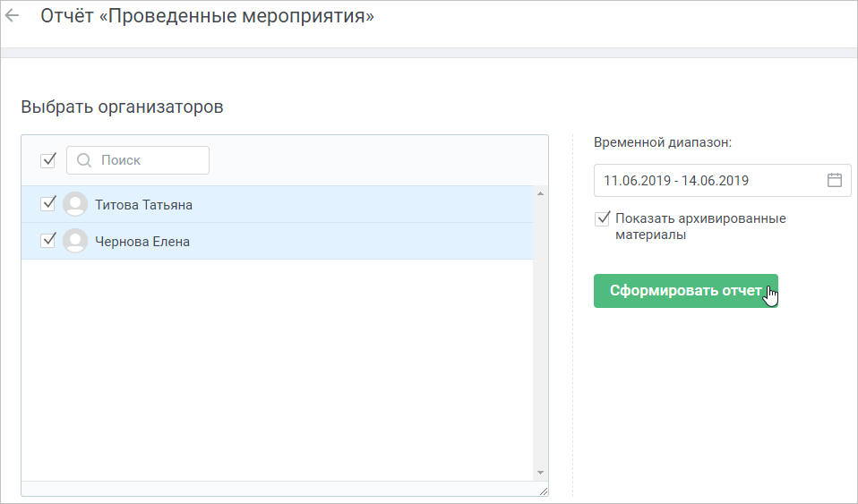Click Чернова Елена's avatar icon
Image resolution: width=858 pixels, height=504 pixels.
75,241
